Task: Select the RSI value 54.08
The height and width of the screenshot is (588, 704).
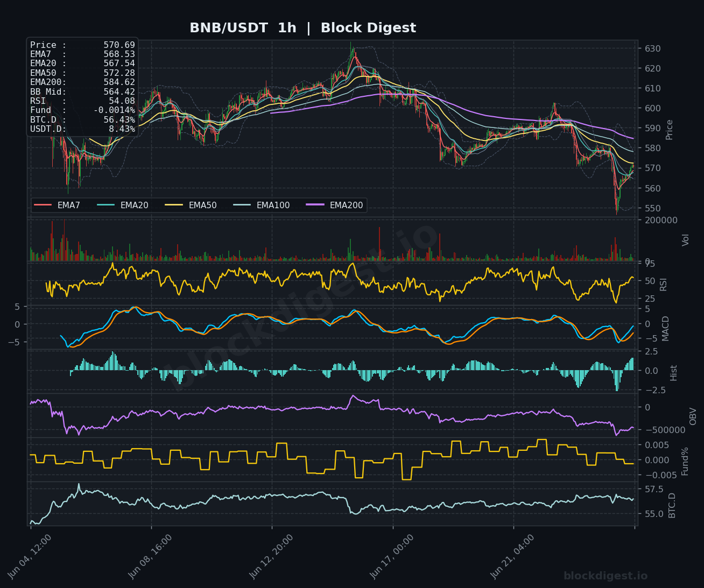Action: (122, 101)
